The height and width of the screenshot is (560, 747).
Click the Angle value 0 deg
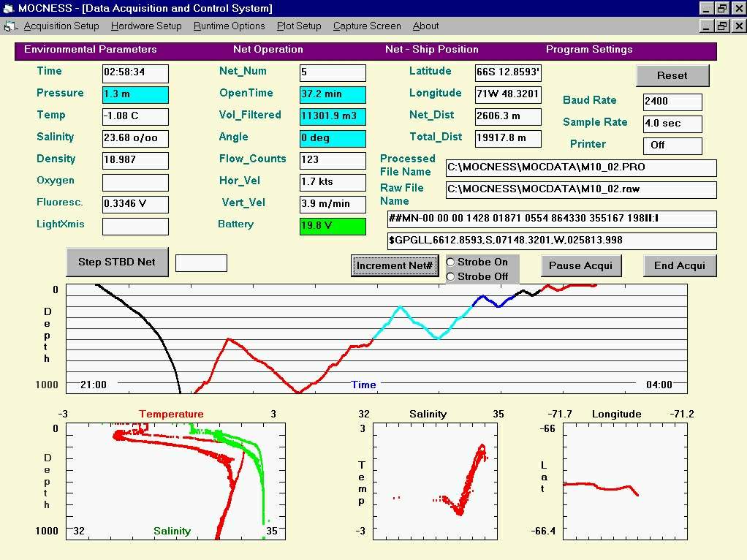[333, 139]
